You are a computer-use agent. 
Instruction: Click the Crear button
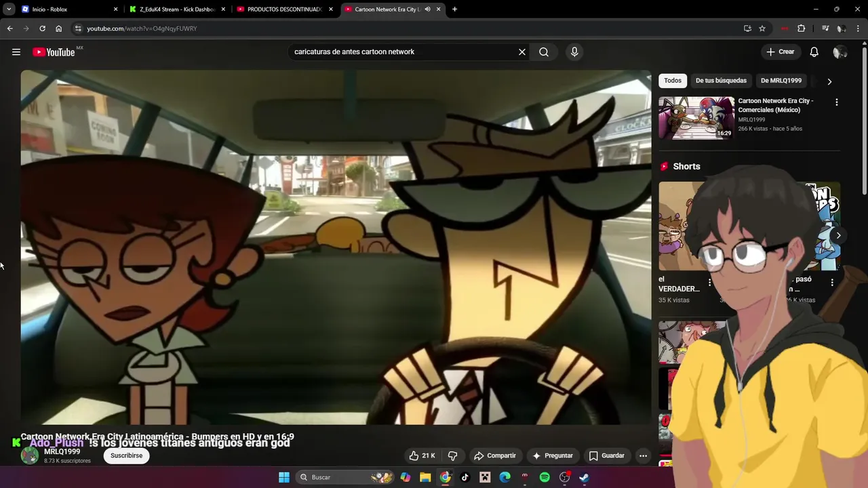[780, 52]
